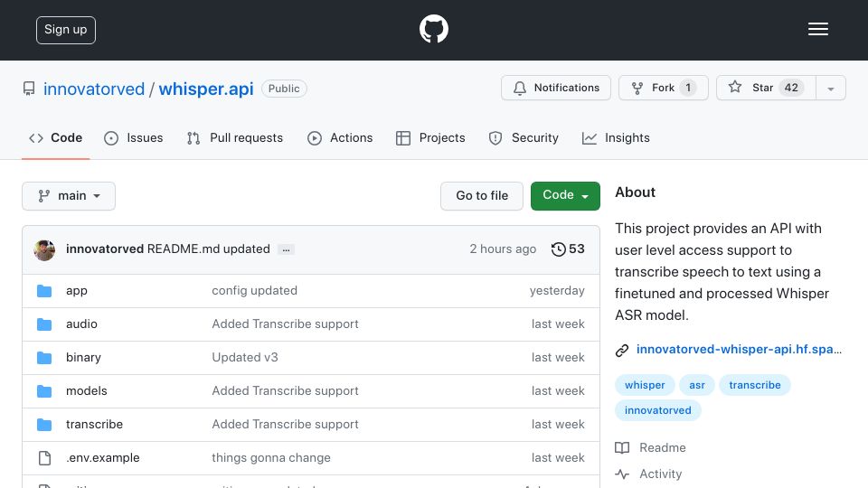868x488 pixels.
Task: Click the Activity pulse icon
Action: coord(622,474)
